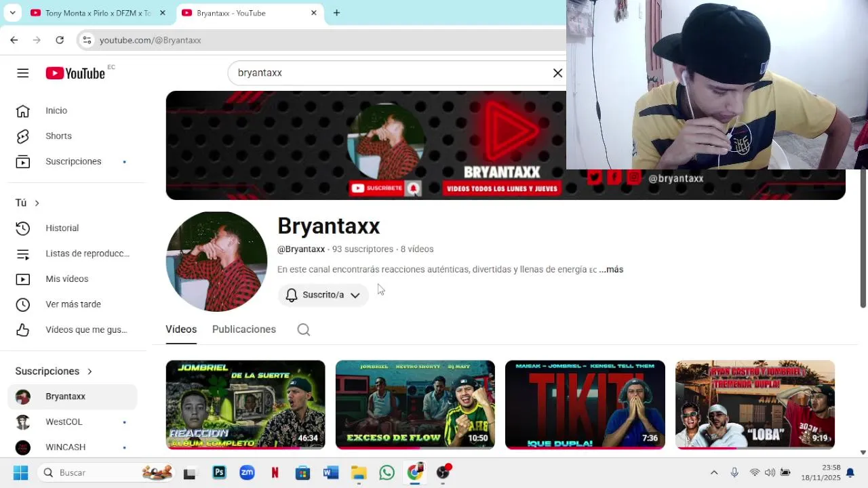The height and width of the screenshot is (488, 868).
Task: Open Zoom from the taskbar
Action: (247, 472)
